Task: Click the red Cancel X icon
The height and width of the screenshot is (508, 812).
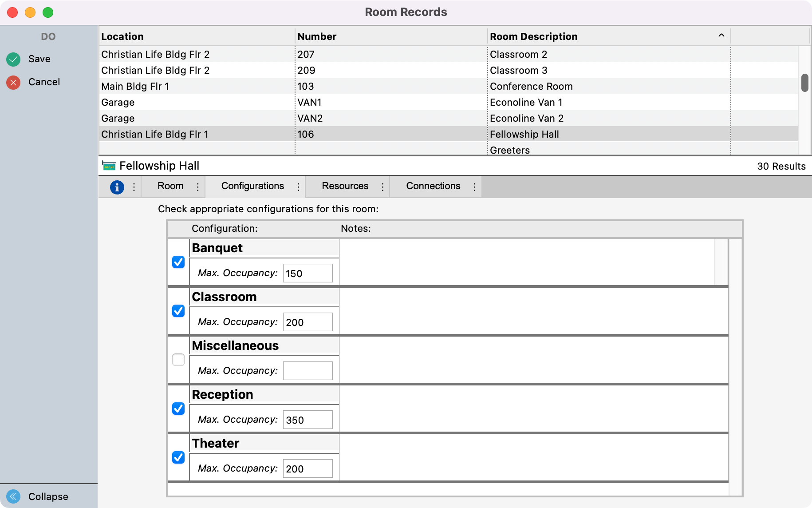Action: [13, 82]
